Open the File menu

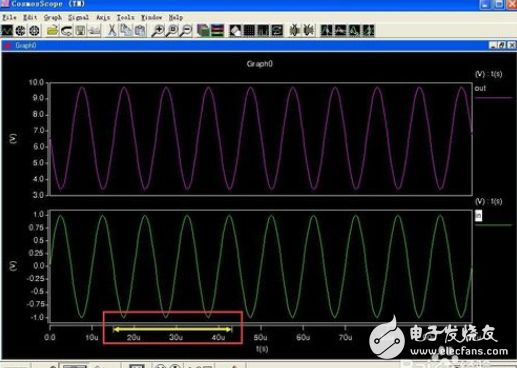pos(9,17)
